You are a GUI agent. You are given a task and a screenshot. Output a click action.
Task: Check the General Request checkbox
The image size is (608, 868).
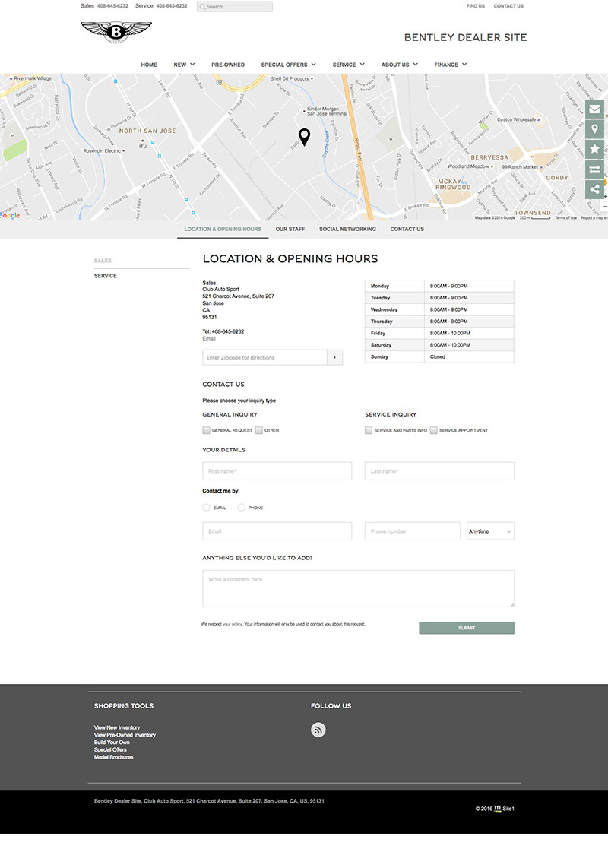[x=207, y=430]
